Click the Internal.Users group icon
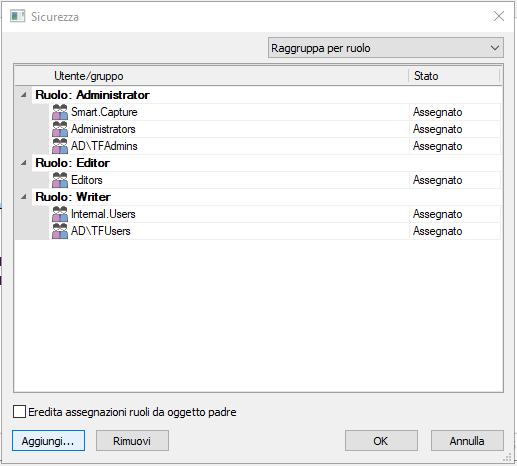This screenshot has height=466, width=517. tap(60, 214)
